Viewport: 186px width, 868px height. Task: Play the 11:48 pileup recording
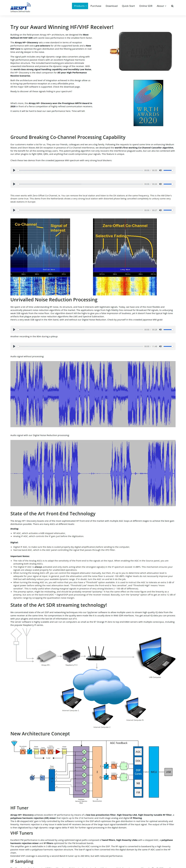pyautogui.click(x=14, y=346)
